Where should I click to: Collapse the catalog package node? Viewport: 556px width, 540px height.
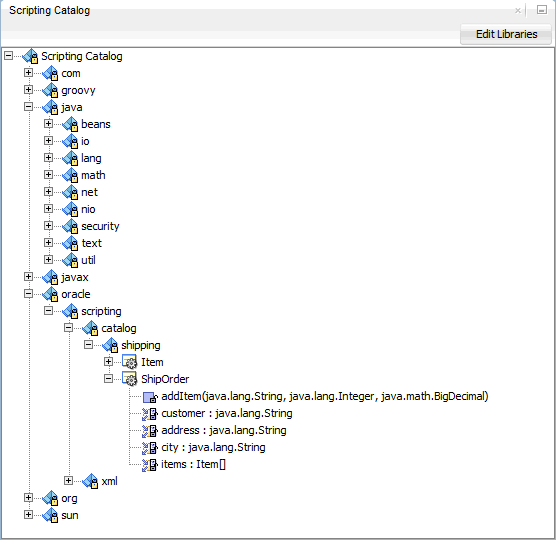68,328
